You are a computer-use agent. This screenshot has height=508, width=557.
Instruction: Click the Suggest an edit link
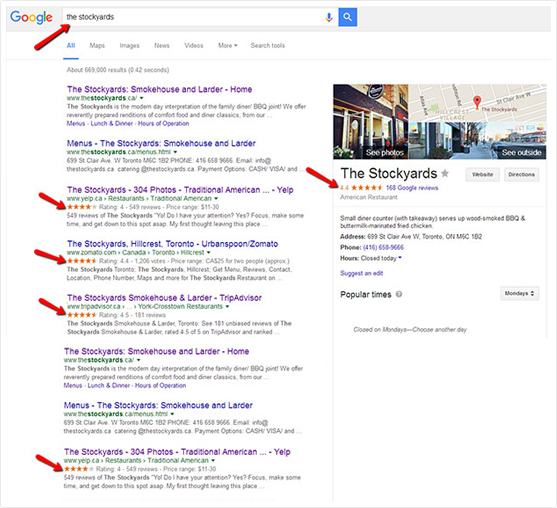click(x=361, y=273)
